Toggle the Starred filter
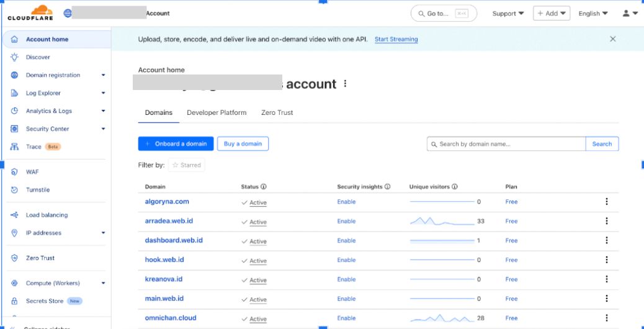The height and width of the screenshot is (329, 644). (186, 165)
